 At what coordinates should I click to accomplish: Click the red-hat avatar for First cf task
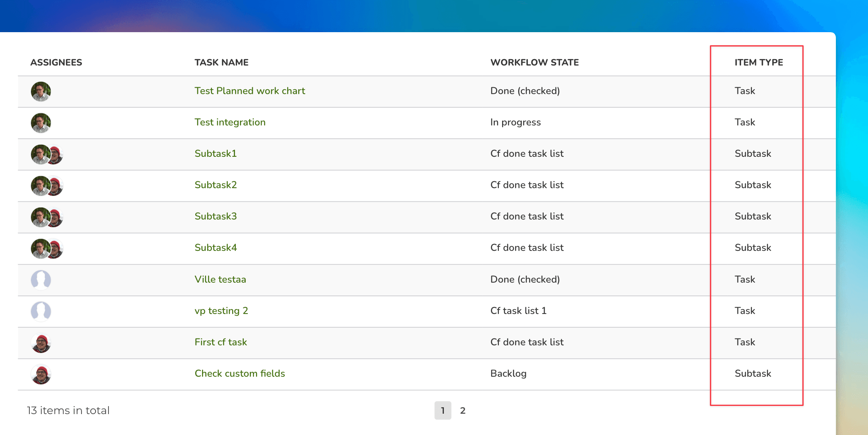pos(41,343)
